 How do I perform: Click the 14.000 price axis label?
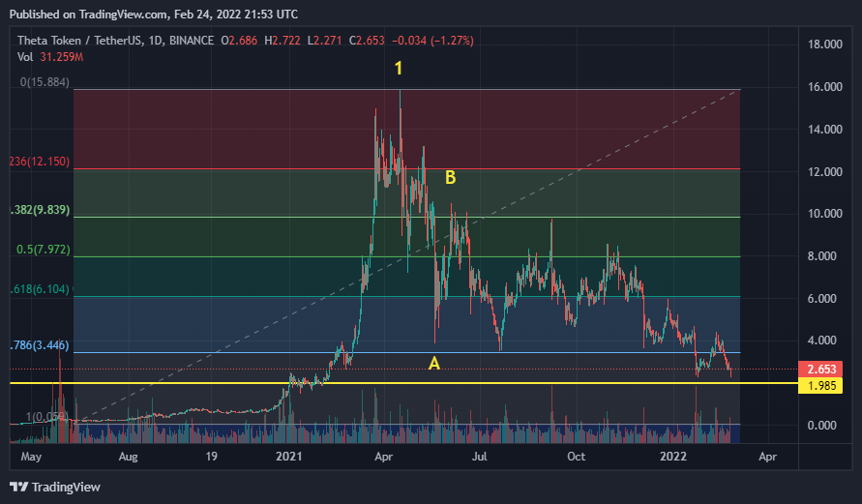[824, 130]
